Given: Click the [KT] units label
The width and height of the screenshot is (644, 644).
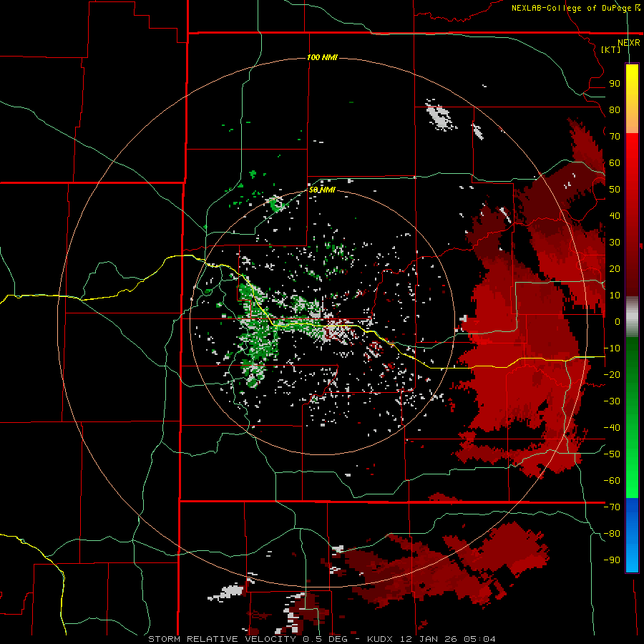Looking at the screenshot, I should (611, 49).
